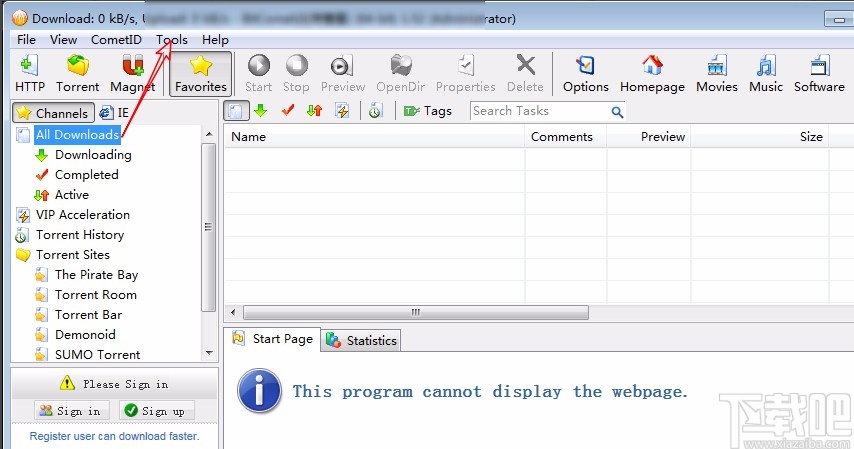854x449 pixels.
Task: Click the Start task button
Action: [x=259, y=73]
